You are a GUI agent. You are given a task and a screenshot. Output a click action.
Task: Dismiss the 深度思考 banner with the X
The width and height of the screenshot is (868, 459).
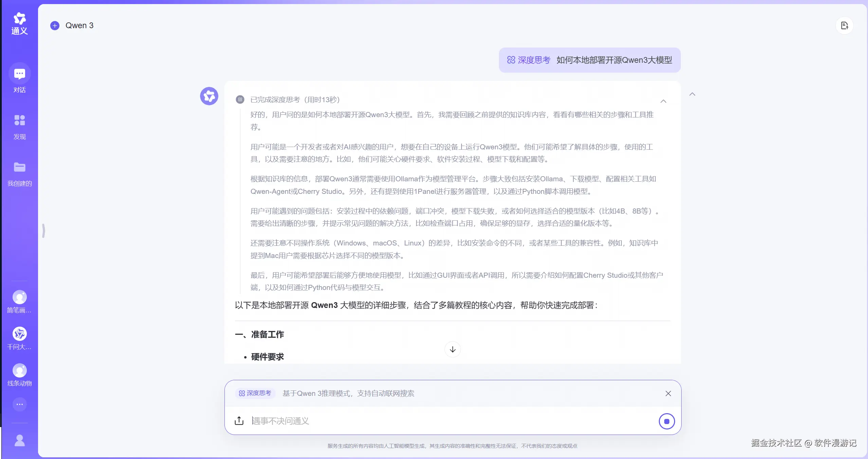[668, 393]
